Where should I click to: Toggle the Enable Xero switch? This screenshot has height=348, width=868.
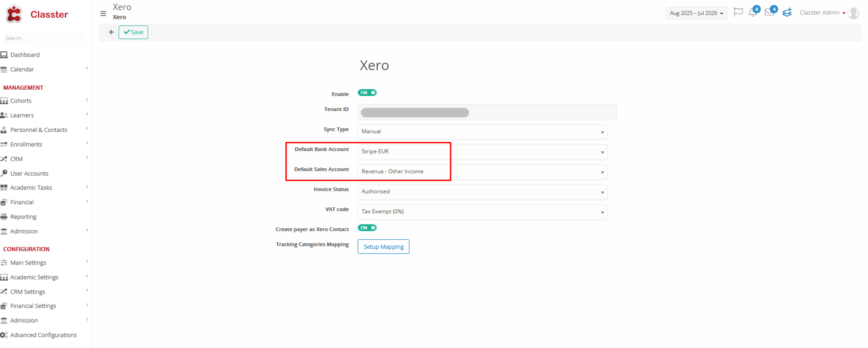point(367,93)
